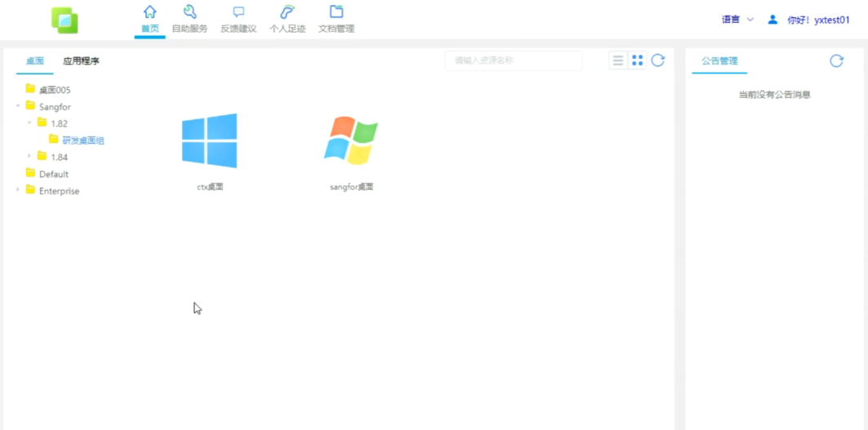
Task: Click the 反馈建议 menu label
Action: click(238, 29)
